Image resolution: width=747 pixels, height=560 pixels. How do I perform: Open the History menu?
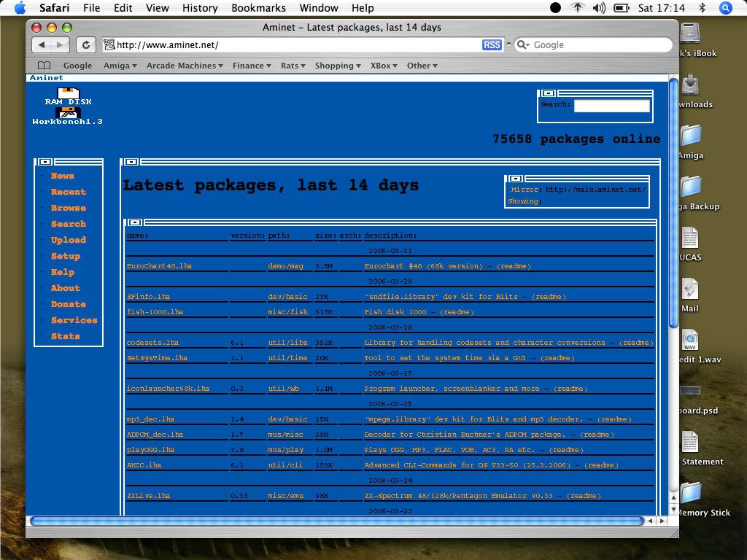tap(200, 8)
